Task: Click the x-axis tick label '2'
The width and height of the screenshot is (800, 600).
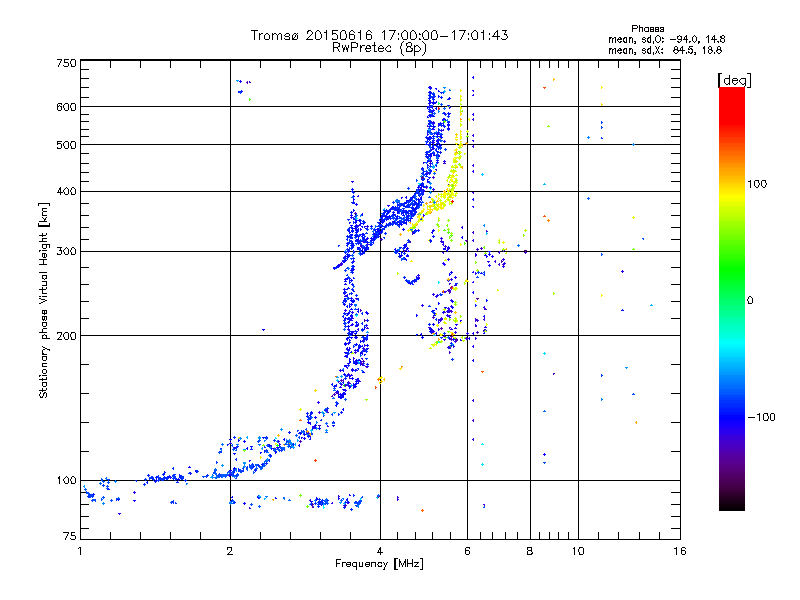Action: (230, 551)
